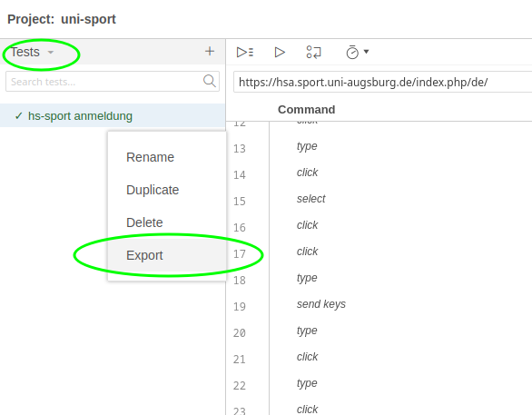Select row 18 type command
532x415 pixels.
[x=379, y=278]
